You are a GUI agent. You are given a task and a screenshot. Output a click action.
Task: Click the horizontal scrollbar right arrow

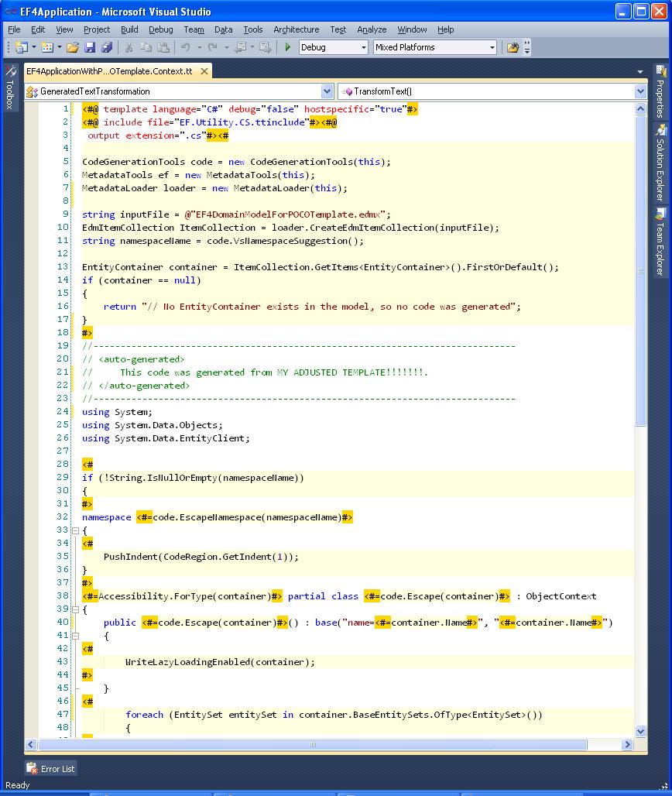click(628, 744)
